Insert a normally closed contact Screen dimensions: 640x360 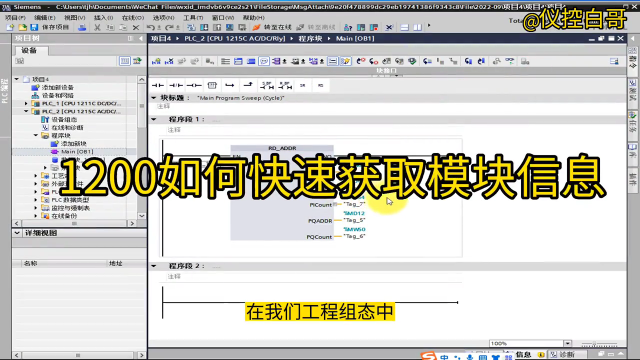coord(176,85)
